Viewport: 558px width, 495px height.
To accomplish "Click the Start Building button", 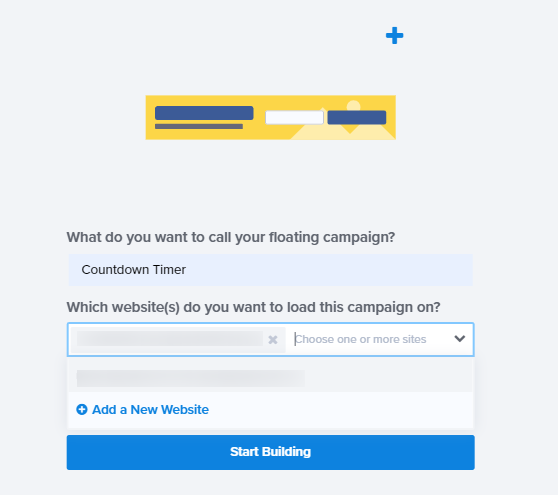I will click(x=270, y=452).
